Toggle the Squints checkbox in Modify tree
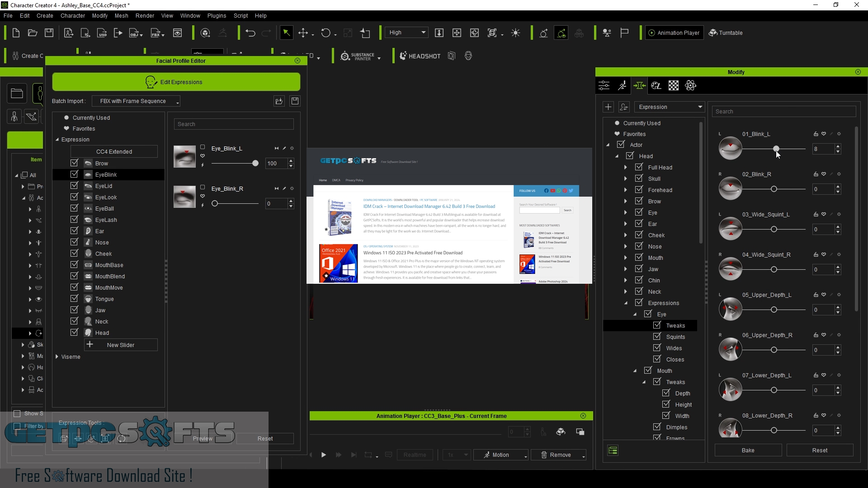 click(657, 337)
